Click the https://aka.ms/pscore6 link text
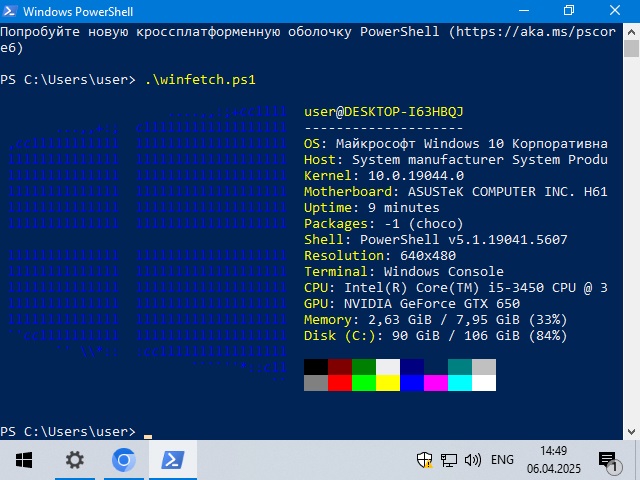640x480 pixels. pos(536,32)
